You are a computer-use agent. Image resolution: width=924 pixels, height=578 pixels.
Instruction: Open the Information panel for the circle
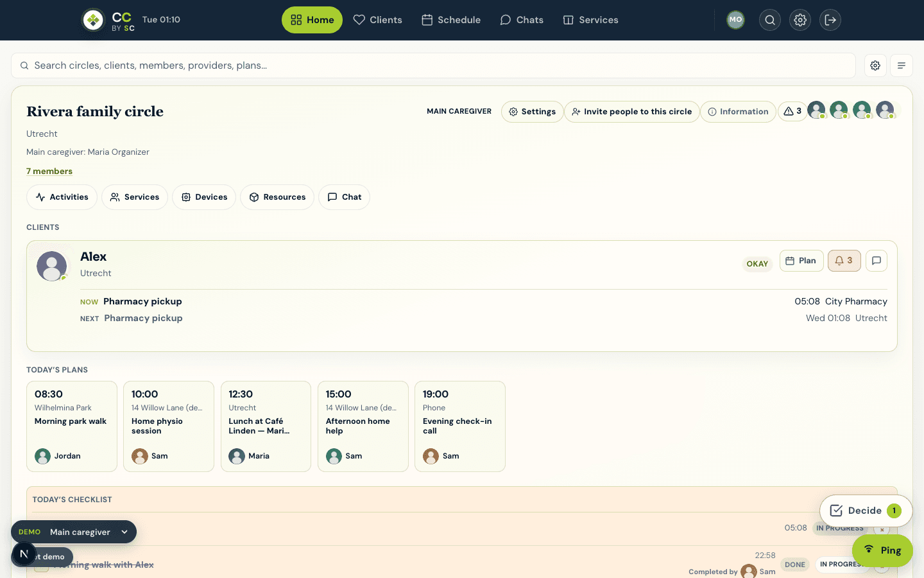pos(738,112)
